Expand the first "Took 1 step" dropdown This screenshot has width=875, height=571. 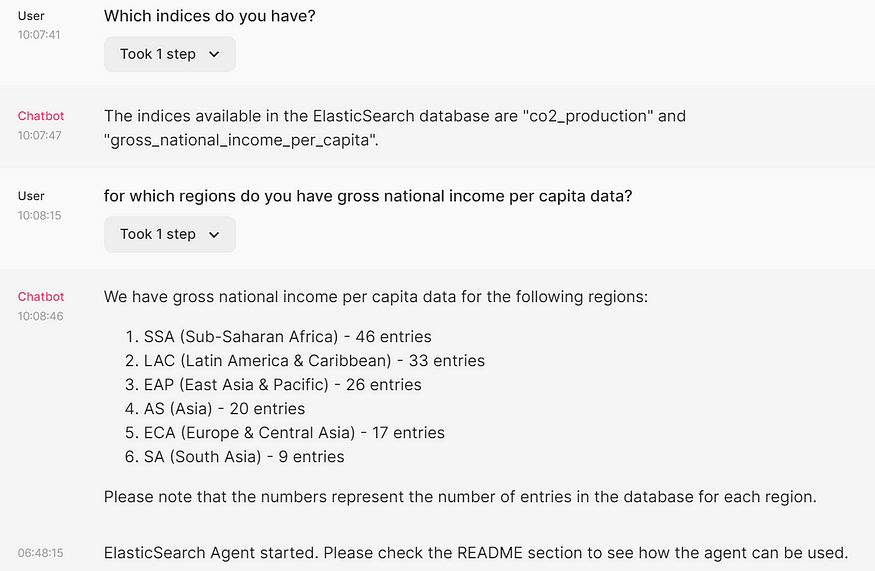pos(170,54)
